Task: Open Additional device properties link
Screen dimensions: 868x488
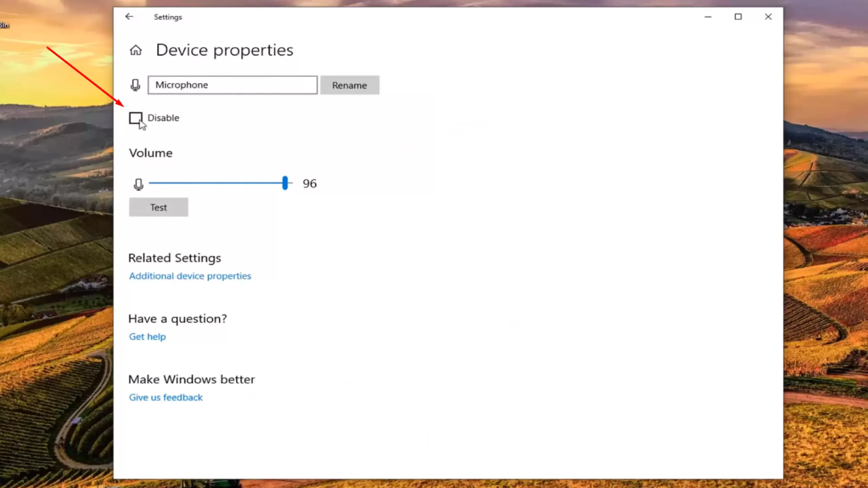Action: pos(190,276)
